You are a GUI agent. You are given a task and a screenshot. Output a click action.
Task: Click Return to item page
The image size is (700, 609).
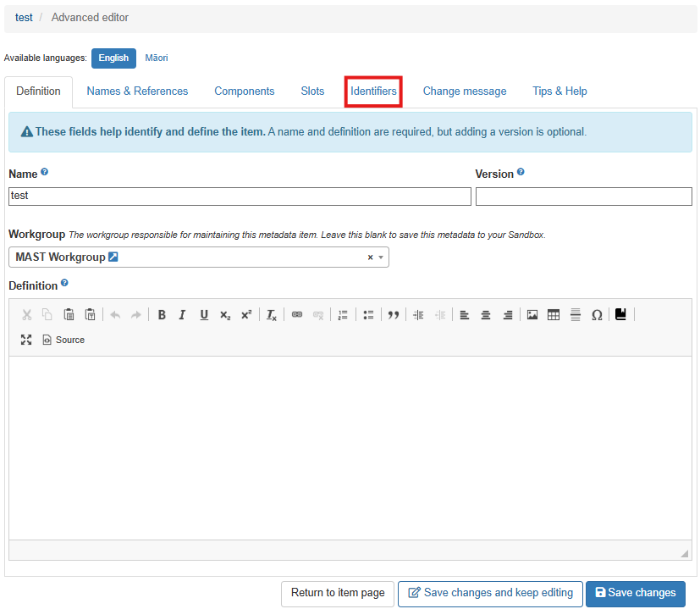(338, 593)
